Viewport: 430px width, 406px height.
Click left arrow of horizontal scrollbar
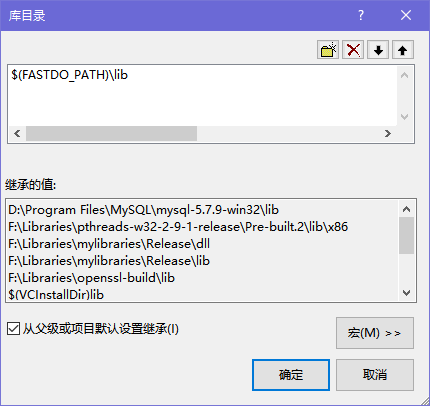[x=17, y=134]
